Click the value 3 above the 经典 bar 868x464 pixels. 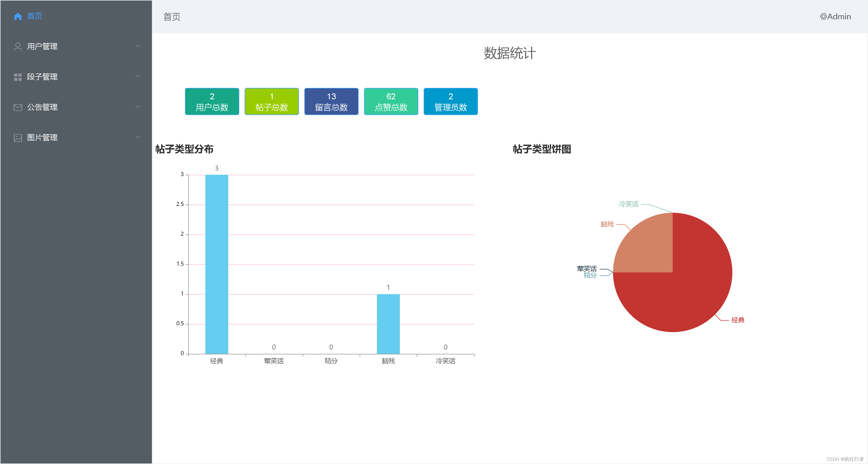[x=217, y=168]
